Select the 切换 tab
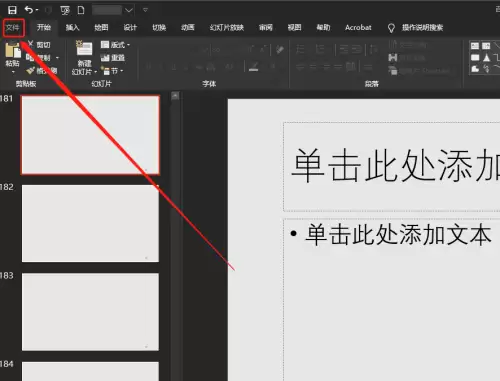500x381 pixels. [159, 27]
